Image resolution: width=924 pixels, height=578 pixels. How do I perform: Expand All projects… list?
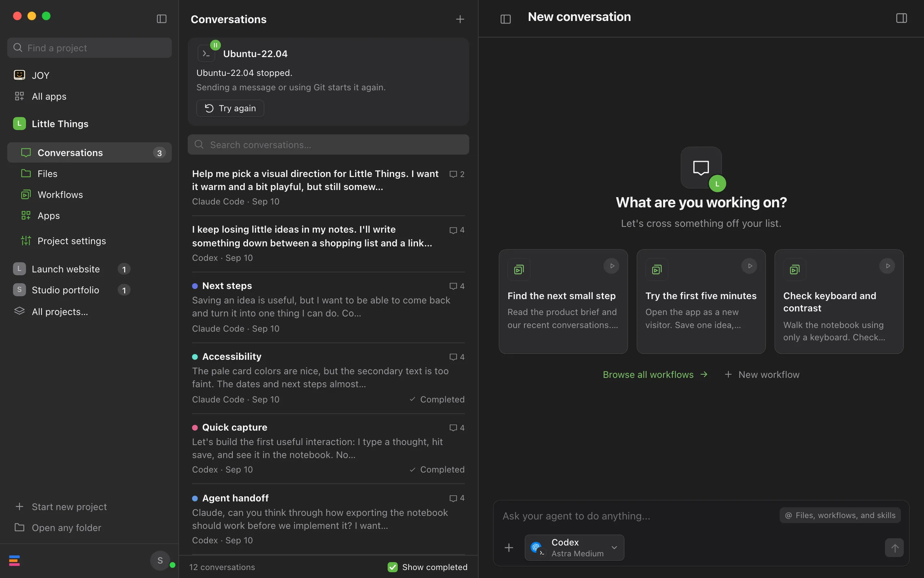90,311
